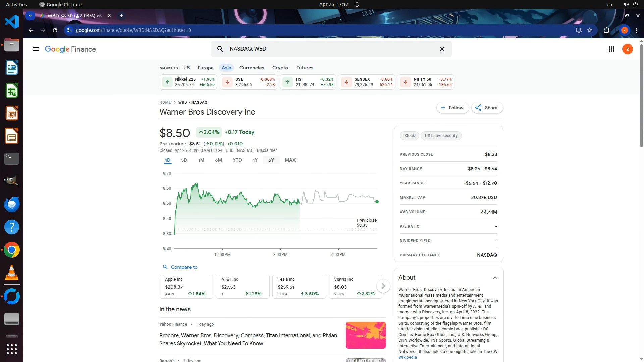Open the Google Finance hamburger menu

pos(35,49)
